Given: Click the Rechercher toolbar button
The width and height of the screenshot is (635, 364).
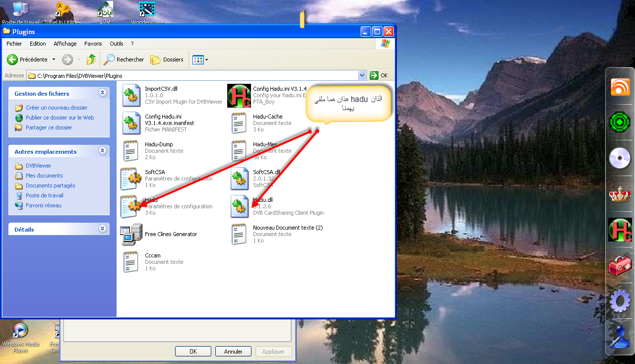Looking at the screenshot, I should [124, 60].
